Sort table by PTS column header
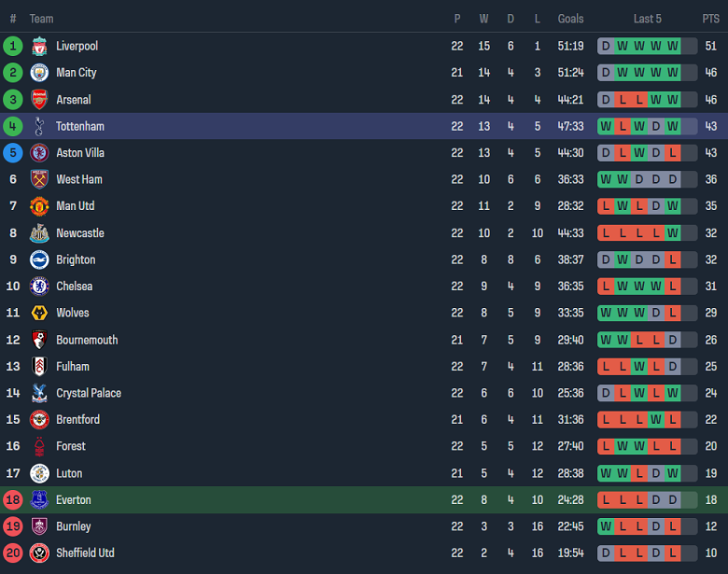The width and height of the screenshot is (728, 574). 711,19
